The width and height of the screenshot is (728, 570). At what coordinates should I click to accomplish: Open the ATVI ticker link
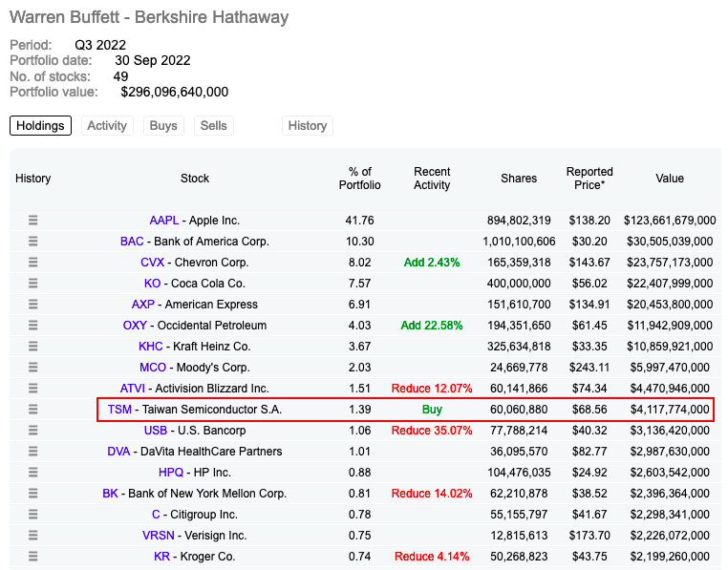133,388
